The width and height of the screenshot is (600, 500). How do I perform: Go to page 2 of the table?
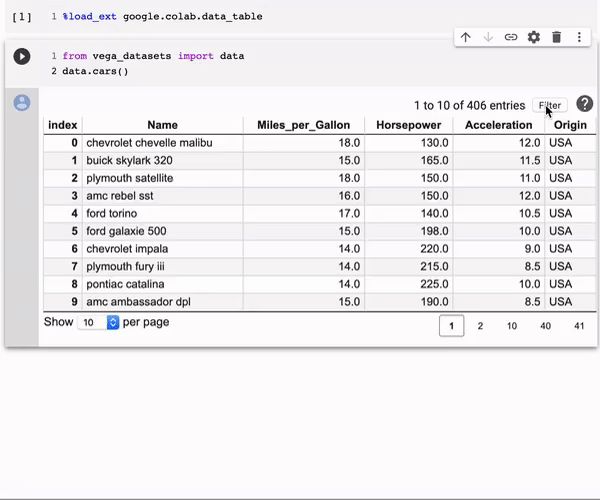pyautogui.click(x=480, y=326)
